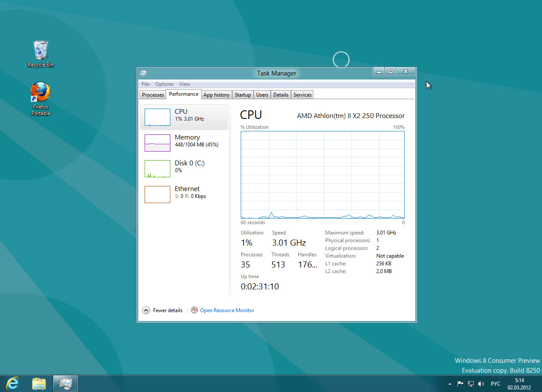Open the Options menu

point(164,84)
